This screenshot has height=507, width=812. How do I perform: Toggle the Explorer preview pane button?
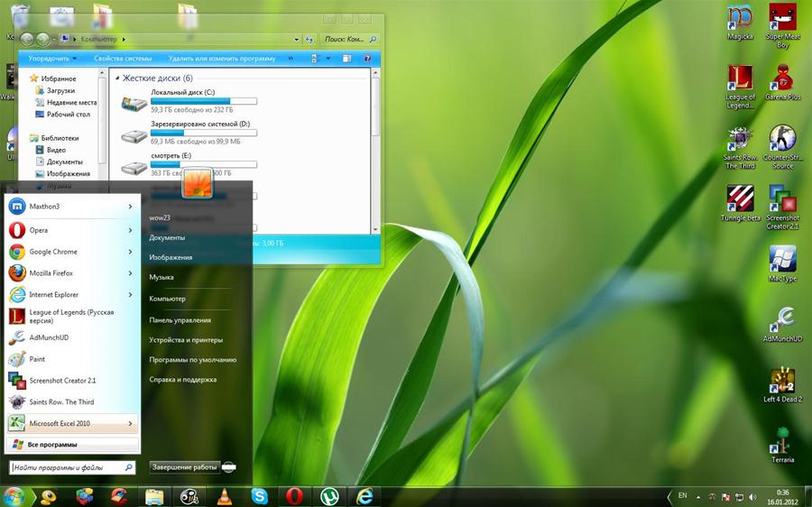pos(346,59)
